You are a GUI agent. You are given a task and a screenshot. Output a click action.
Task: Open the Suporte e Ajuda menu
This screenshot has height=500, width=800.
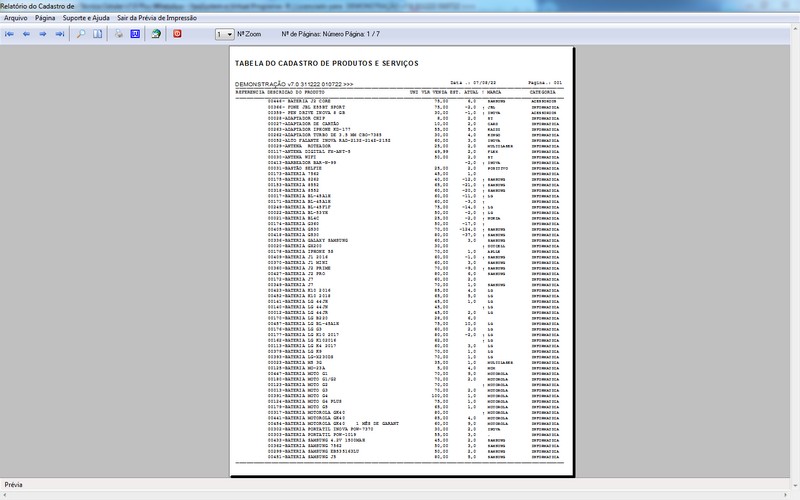coord(86,18)
